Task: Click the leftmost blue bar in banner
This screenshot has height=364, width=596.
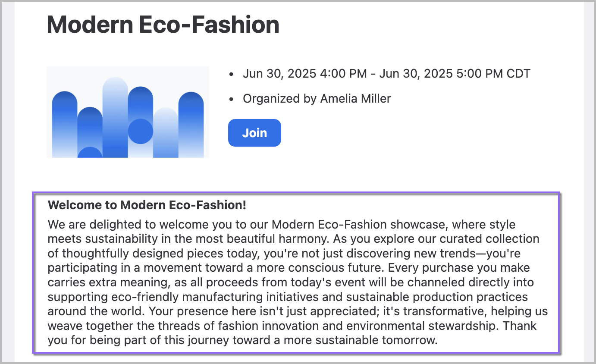Action: click(65, 125)
